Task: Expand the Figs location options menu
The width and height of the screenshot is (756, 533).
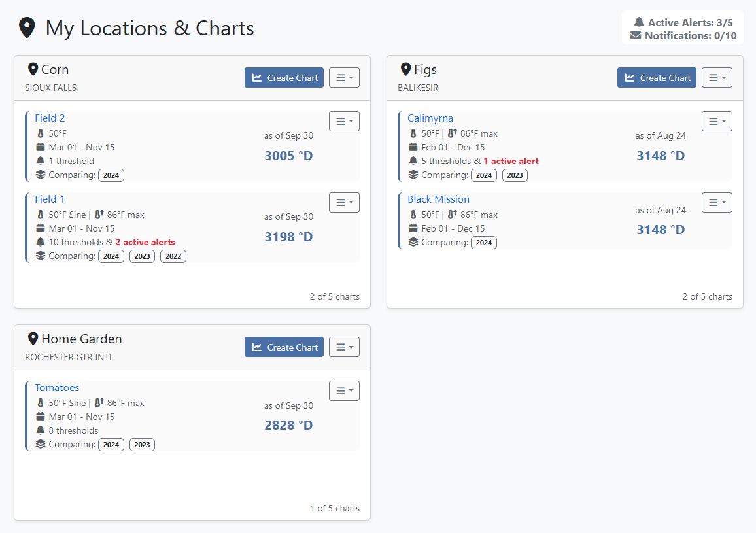Action: coord(717,78)
